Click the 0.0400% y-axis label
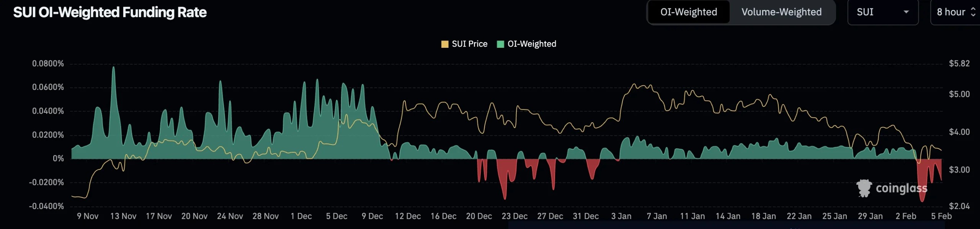980x229 pixels. point(48,111)
